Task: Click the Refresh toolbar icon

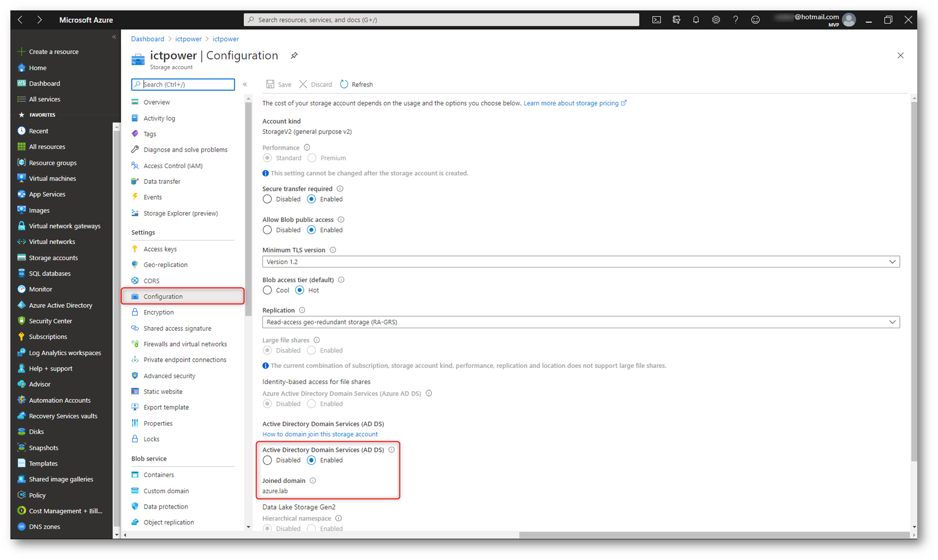Action: [x=344, y=85]
